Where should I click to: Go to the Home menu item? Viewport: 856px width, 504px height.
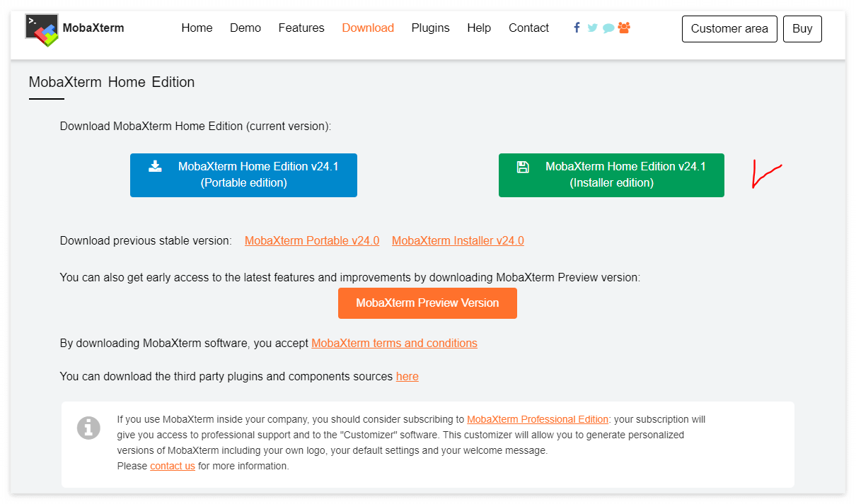pos(197,28)
